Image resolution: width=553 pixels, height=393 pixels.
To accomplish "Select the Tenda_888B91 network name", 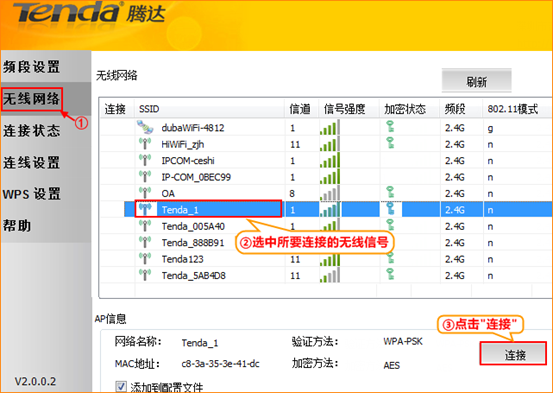I will tap(193, 243).
